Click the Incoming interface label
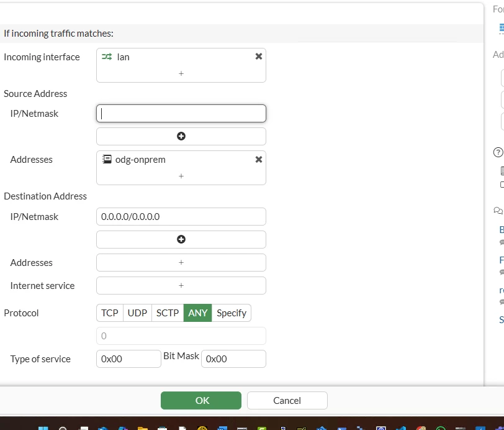 coord(42,57)
